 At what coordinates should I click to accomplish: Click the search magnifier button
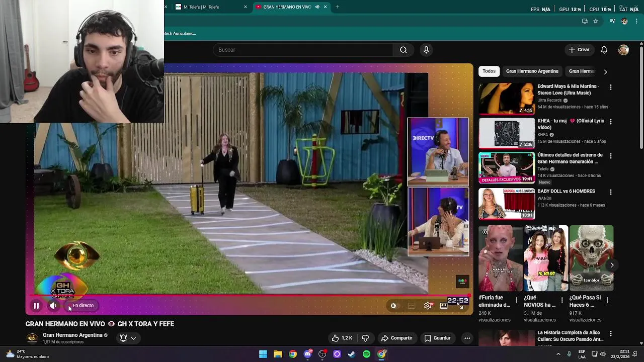tap(403, 50)
